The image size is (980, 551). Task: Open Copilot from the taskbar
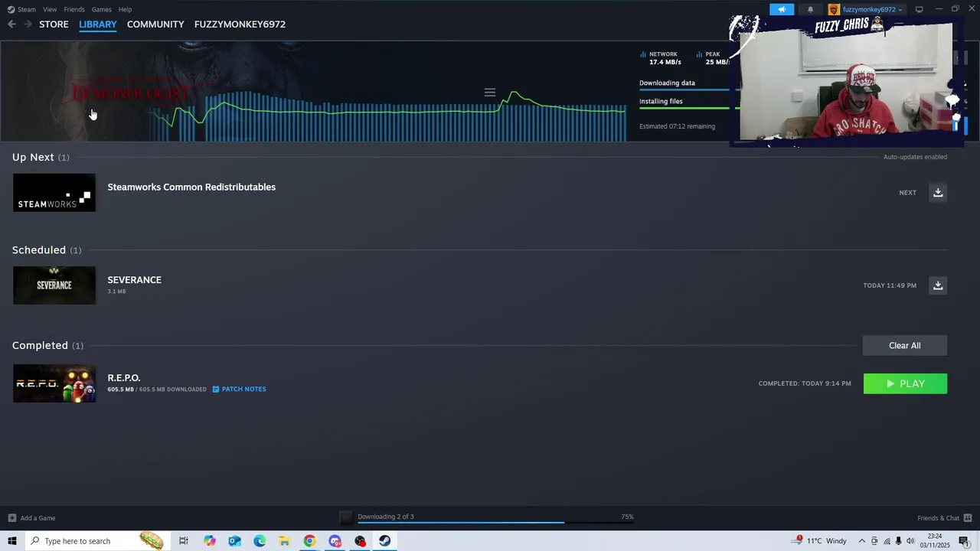pos(209,541)
